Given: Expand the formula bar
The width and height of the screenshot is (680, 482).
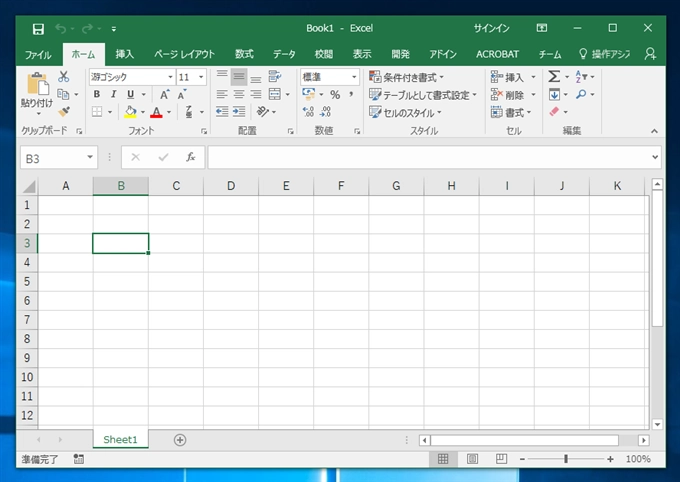Looking at the screenshot, I should coord(655,157).
